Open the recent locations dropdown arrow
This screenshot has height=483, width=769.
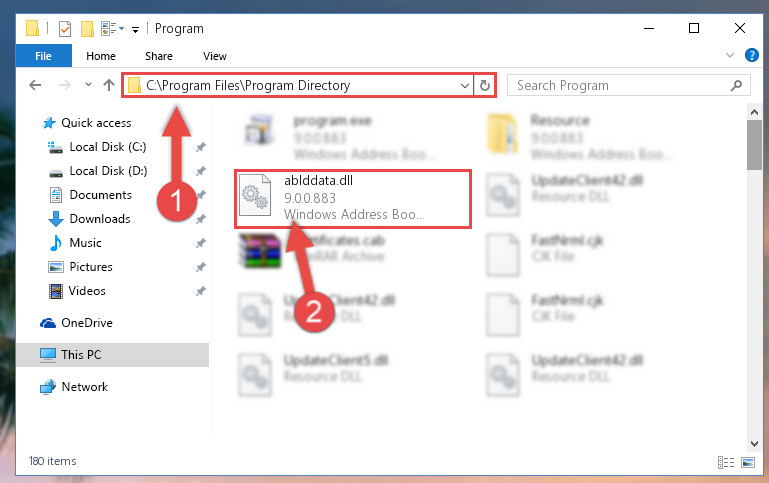[x=88, y=85]
